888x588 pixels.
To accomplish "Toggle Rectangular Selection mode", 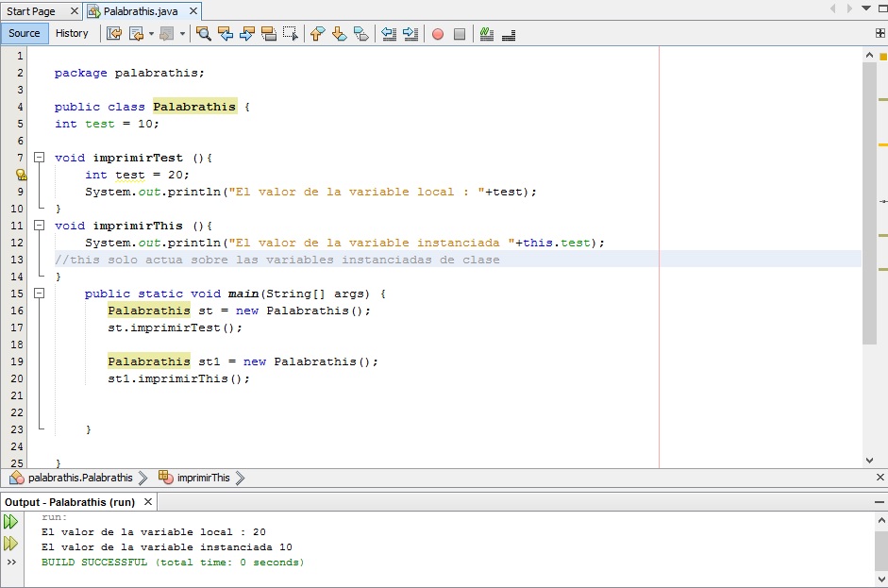I will click(292, 34).
